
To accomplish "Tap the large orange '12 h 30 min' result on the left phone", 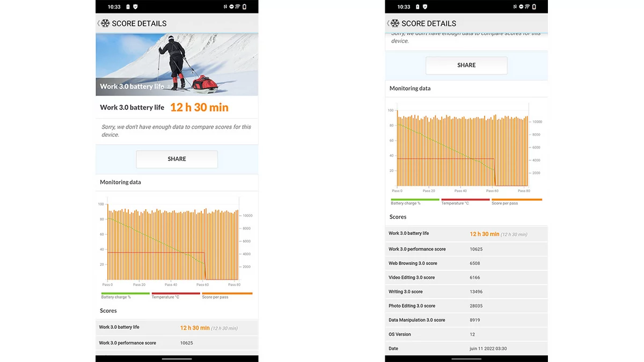I will pos(199,107).
